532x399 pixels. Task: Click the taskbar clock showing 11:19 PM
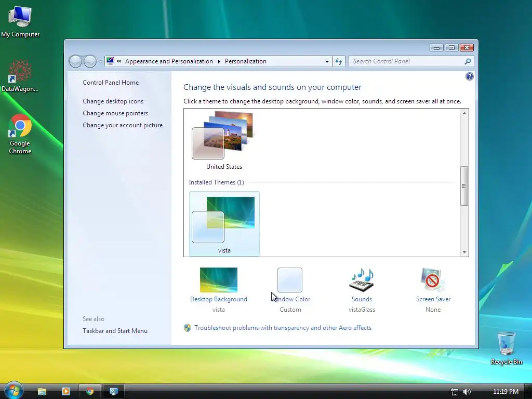(506, 392)
